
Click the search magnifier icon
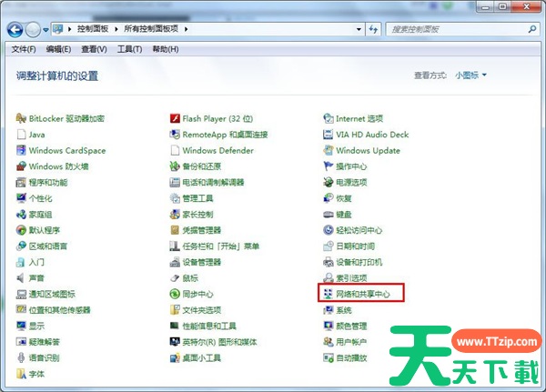532,29
